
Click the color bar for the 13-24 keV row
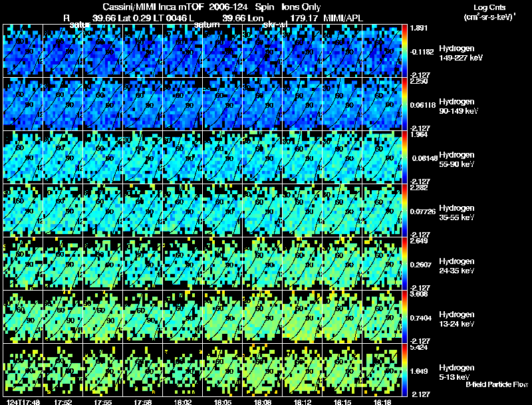(x=405, y=317)
